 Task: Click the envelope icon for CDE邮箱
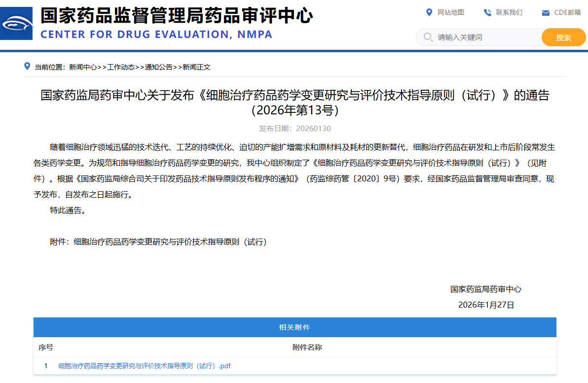(x=546, y=13)
